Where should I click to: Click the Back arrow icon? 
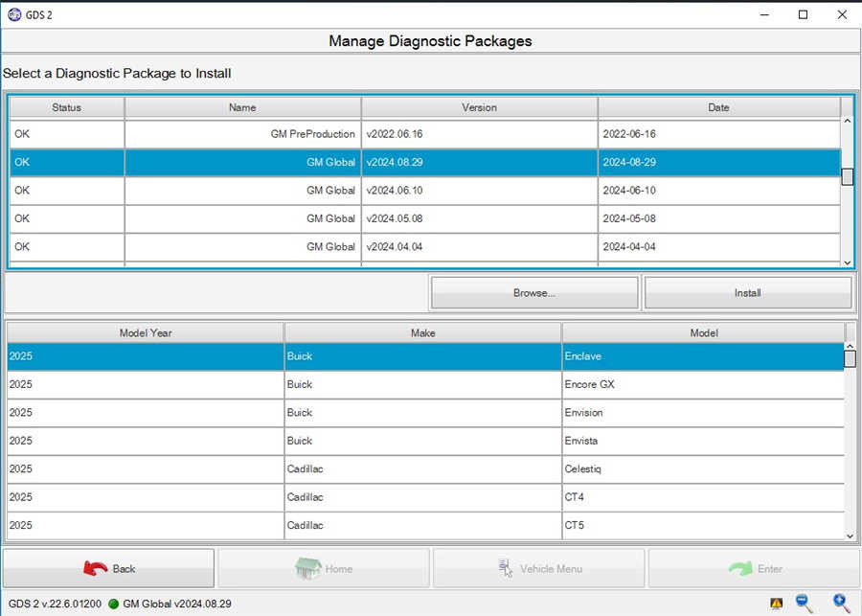click(96, 567)
